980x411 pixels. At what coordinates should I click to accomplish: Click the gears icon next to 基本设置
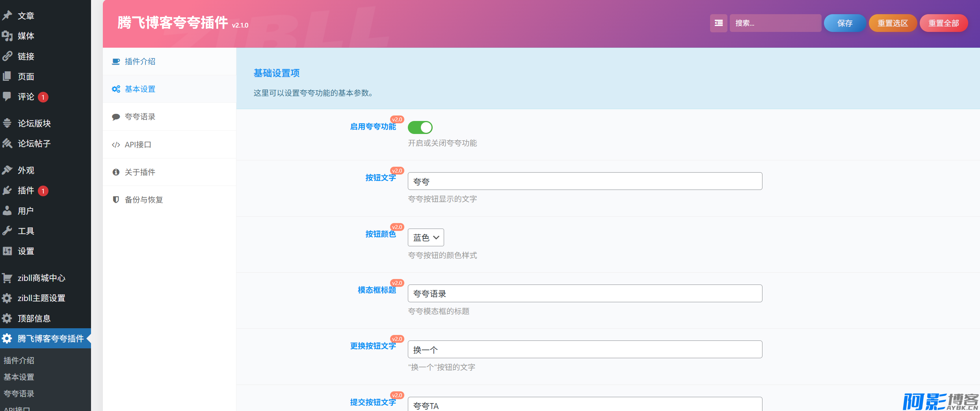coord(116,89)
